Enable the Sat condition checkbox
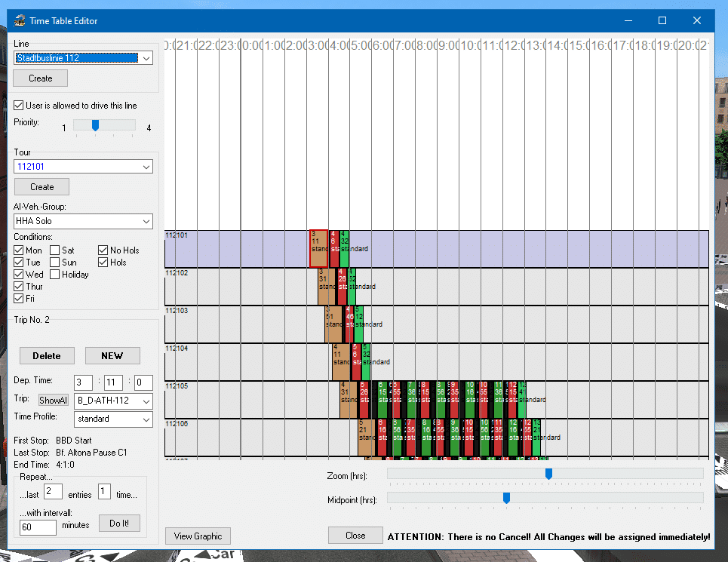Screen dimensions: 728x562 coord(56,250)
